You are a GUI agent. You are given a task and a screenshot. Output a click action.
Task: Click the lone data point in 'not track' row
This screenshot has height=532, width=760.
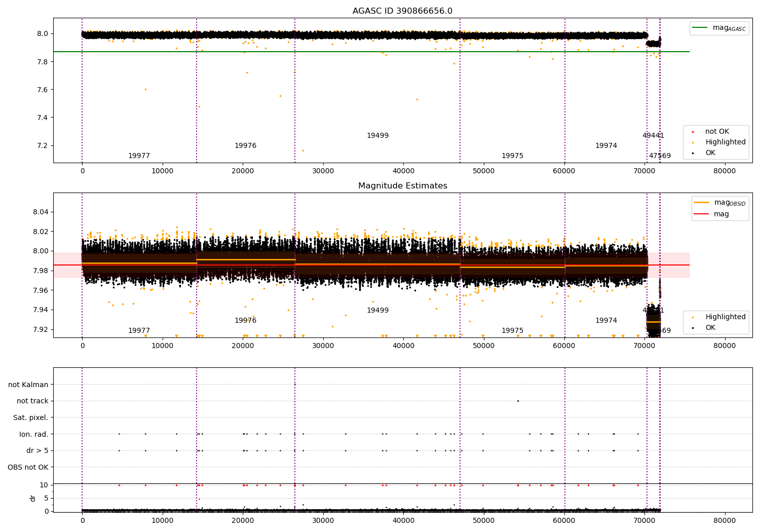point(518,401)
